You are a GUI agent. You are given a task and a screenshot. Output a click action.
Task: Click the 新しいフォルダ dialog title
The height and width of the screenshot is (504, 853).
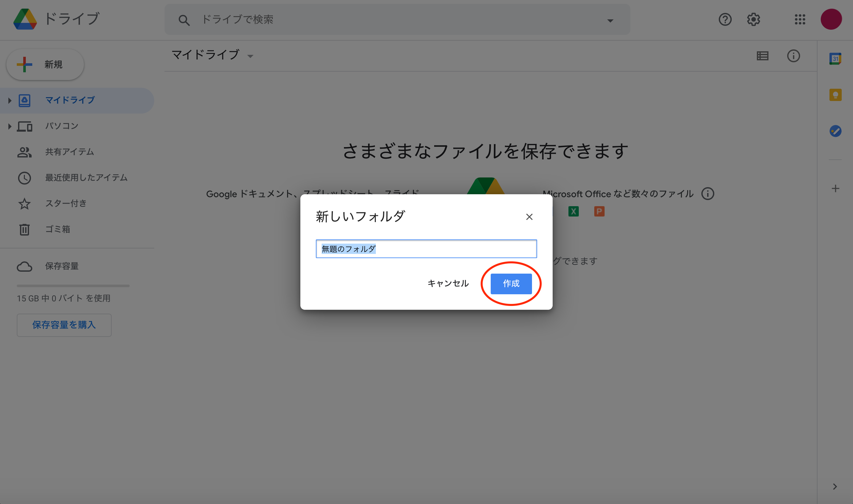click(x=360, y=216)
